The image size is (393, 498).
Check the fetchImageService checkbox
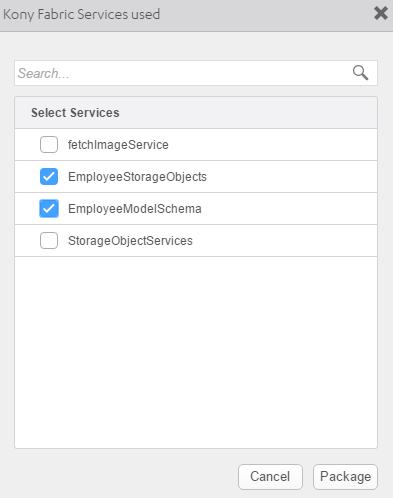(x=49, y=144)
